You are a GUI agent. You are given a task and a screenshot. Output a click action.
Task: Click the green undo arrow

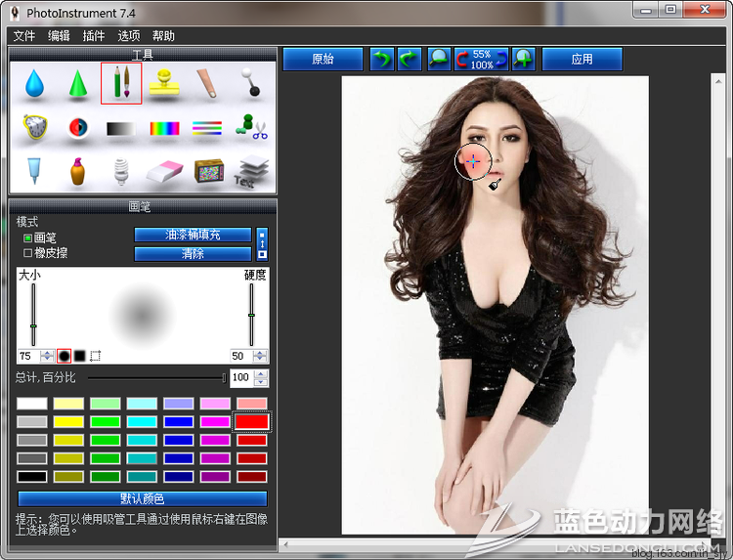[x=382, y=60]
